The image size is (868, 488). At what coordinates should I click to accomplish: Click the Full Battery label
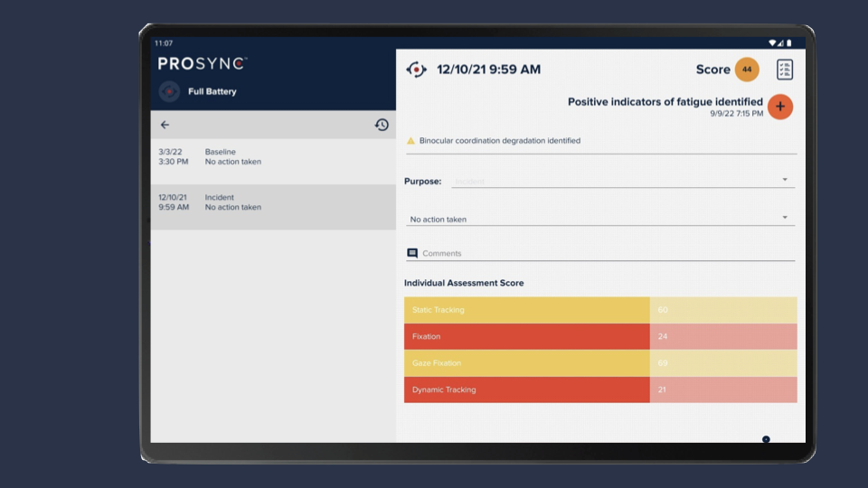point(212,91)
